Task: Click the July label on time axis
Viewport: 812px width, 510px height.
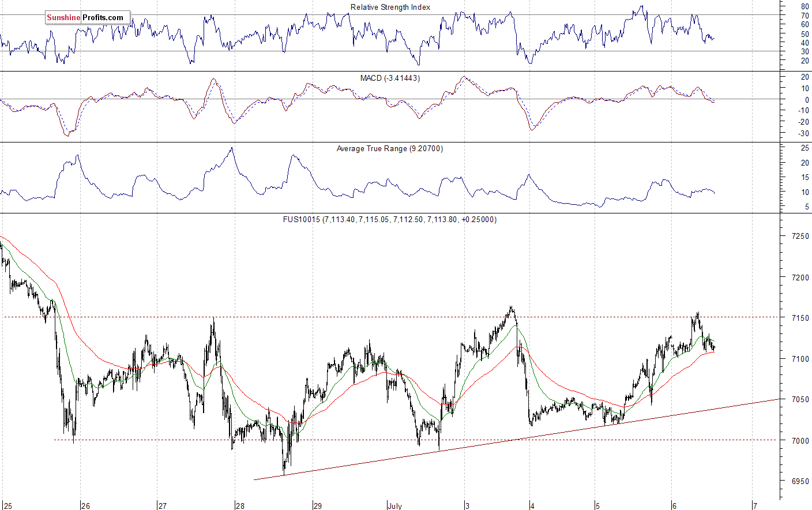Action: click(395, 506)
